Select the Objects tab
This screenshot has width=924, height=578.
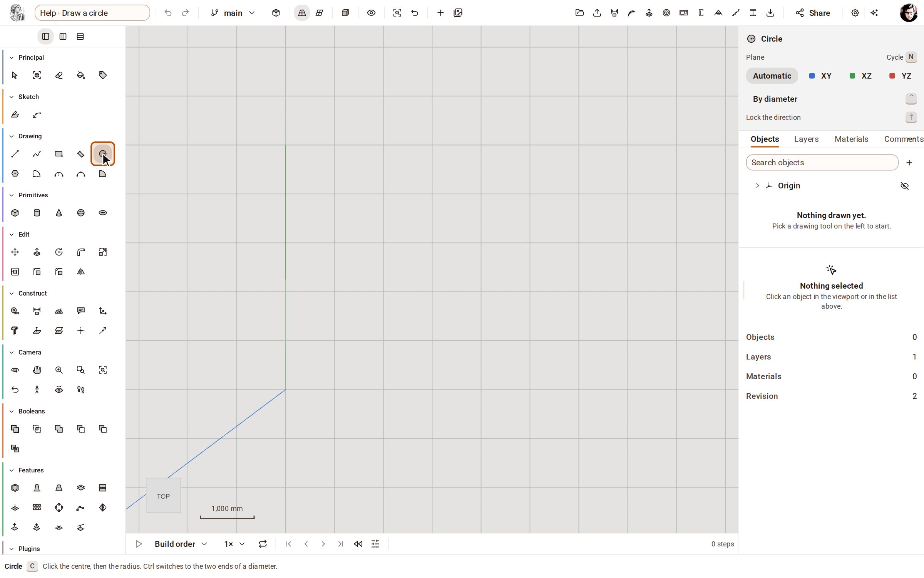[765, 139]
